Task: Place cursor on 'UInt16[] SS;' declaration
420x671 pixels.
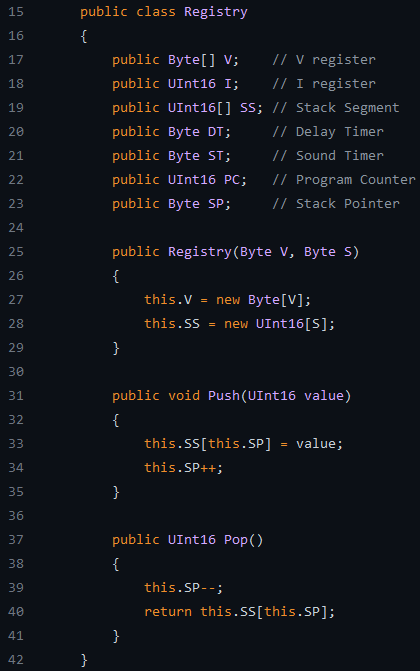Action: click(215, 108)
